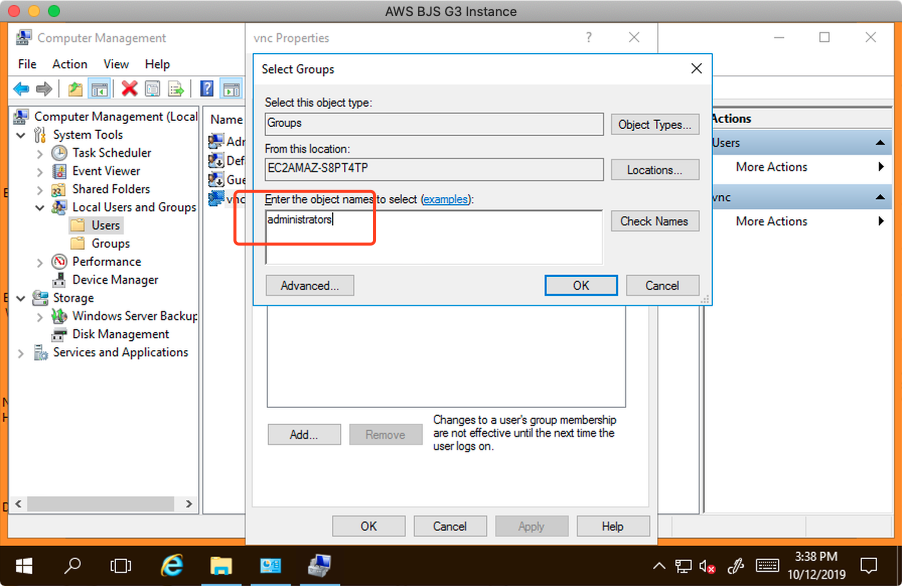Expand Services and Applications node
Viewport: 902px width, 586px height.
[21, 353]
